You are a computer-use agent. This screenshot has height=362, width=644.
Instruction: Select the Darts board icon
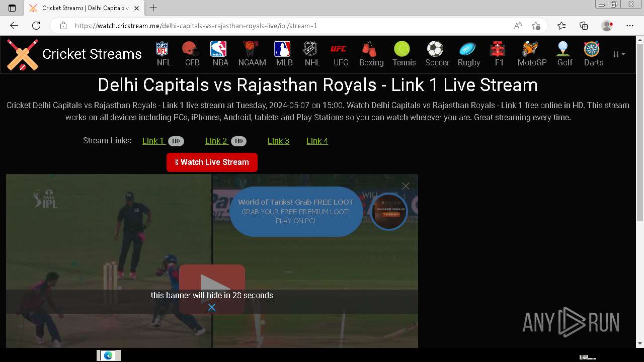click(592, 49)
